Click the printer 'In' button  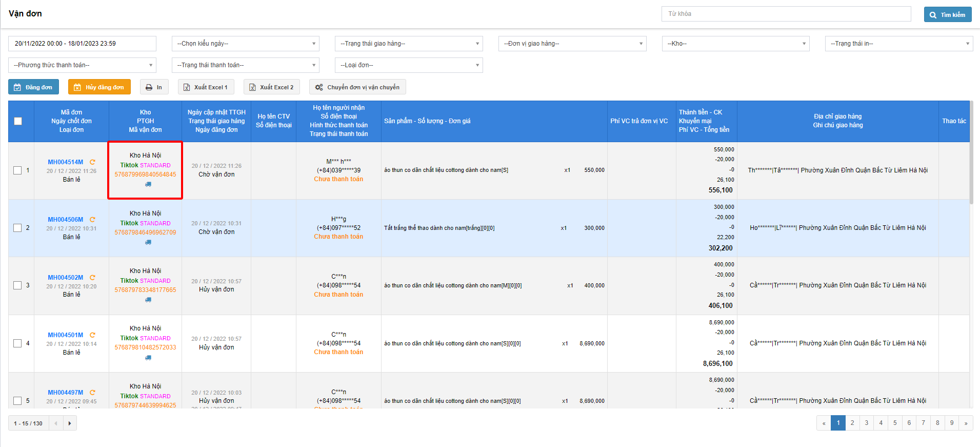(x=154, y=87)
